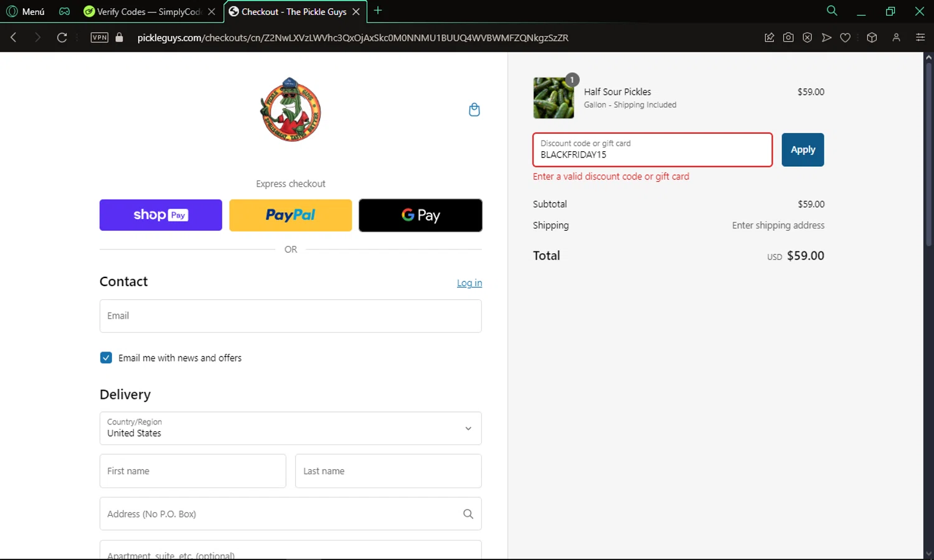This screenshot has width=934, height=560.
Task: Pay with Shop Pay button
Action: click(161, 215)
